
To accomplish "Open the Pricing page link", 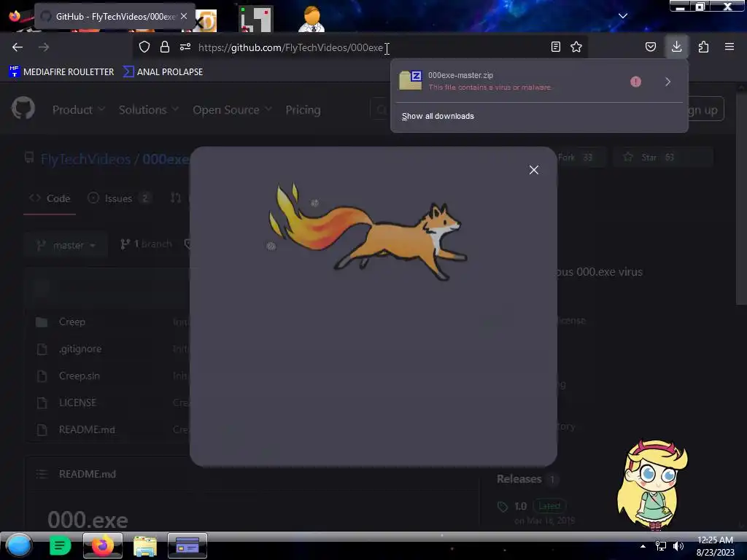I will point(303,110).
